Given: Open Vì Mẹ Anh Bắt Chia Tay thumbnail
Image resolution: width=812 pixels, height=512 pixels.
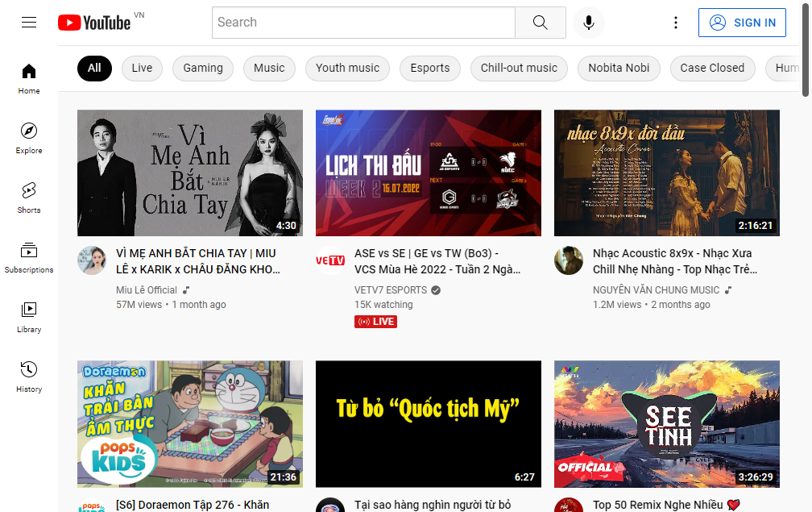Looking at the screenshot, I should coord(190,173).
